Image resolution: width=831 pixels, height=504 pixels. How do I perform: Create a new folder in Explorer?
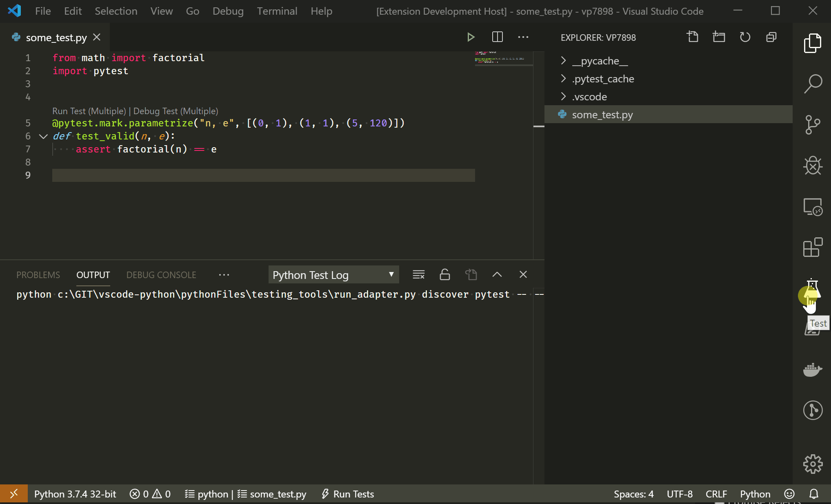(x=719, y=37)
